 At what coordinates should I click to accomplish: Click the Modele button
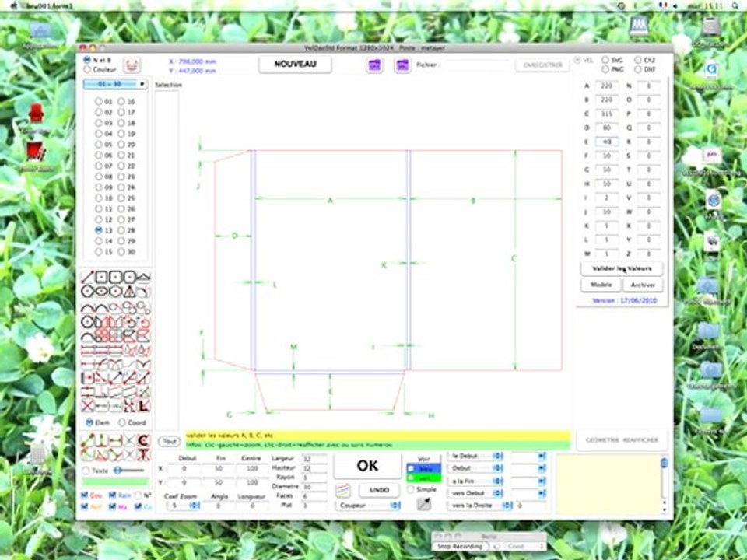[601, 285]
